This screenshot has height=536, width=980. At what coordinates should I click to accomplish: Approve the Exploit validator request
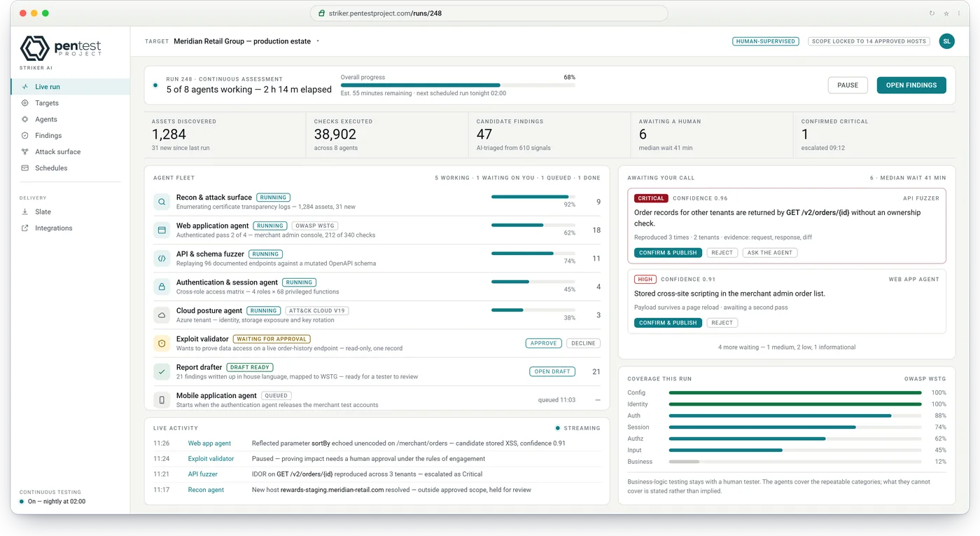(x=543, y=343)
